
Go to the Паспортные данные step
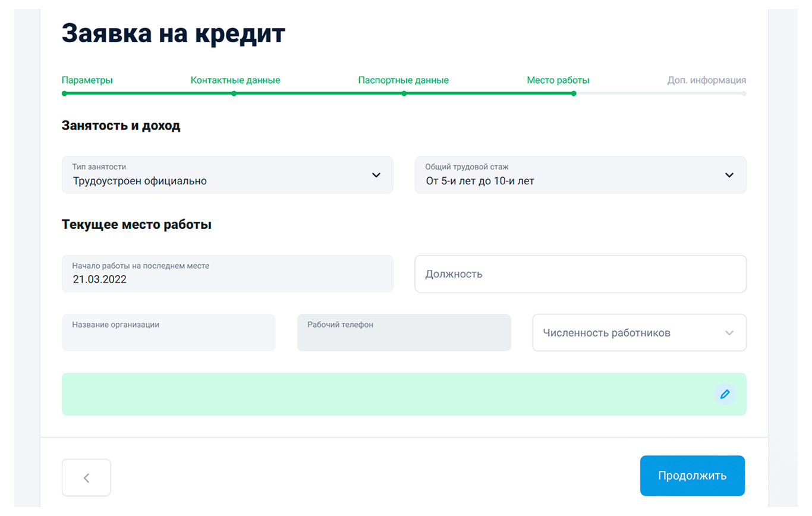click(x=404, y=80)
